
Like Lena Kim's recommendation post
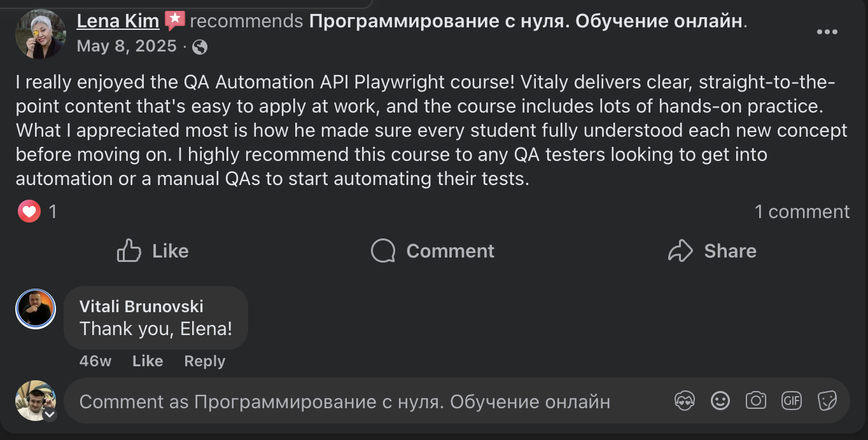pyautogui.click(x=153, y=251)
